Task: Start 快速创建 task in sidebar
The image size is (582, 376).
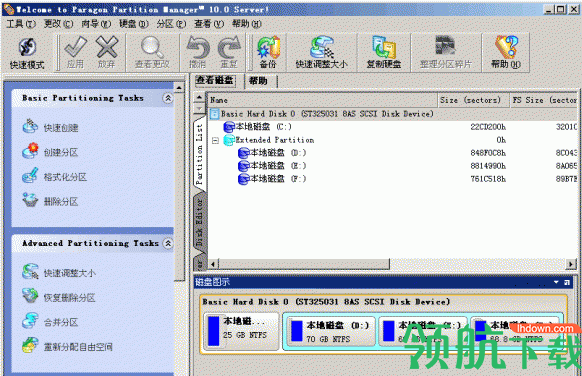Action: click(50, 127)
